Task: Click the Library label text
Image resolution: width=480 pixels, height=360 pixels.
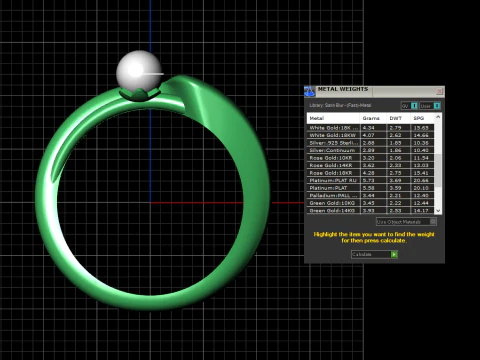Action: [340, 105]
